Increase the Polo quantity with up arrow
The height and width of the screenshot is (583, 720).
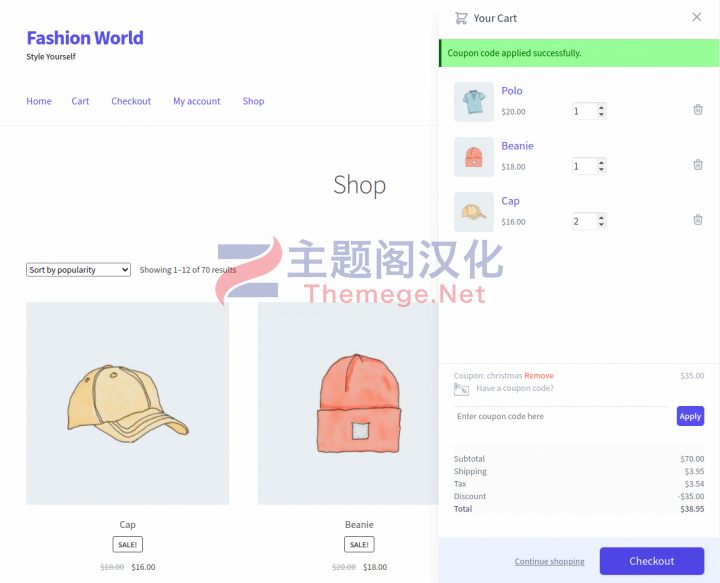pyautogui.click(x=601, y=107)
